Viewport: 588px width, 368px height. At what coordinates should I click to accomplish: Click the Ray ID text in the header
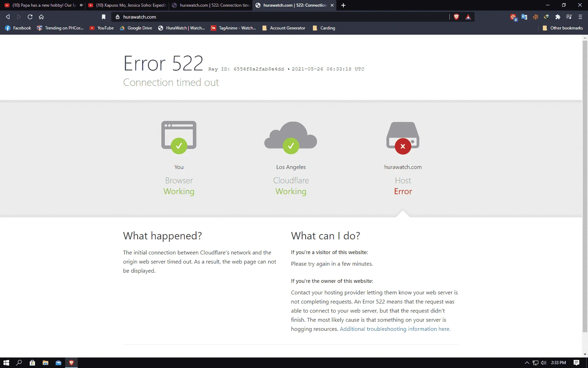pos(246,69)
